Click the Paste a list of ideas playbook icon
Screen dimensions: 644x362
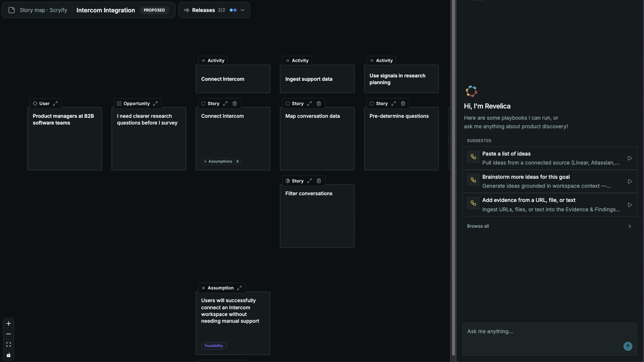coord(473,157)
